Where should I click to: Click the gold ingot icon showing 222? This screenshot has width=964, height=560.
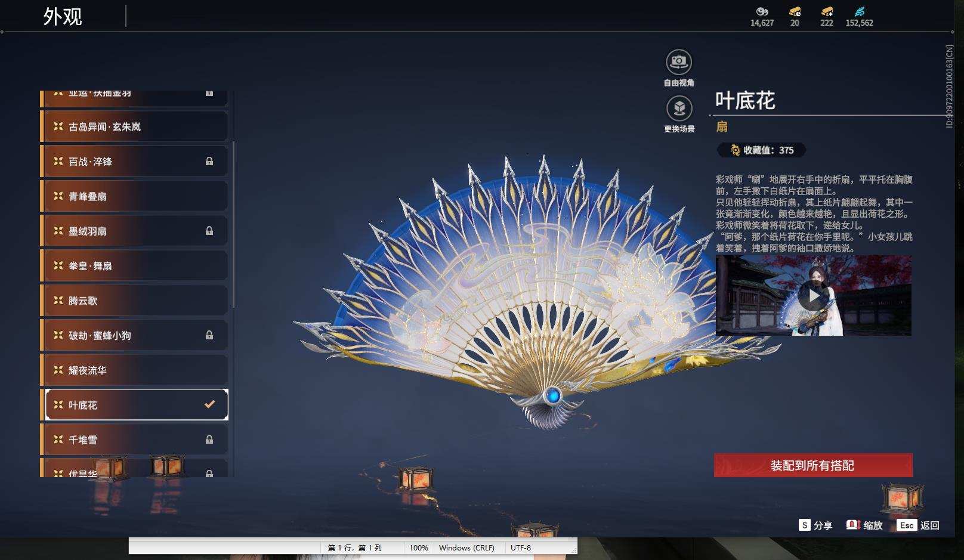(x=827, y=11)
